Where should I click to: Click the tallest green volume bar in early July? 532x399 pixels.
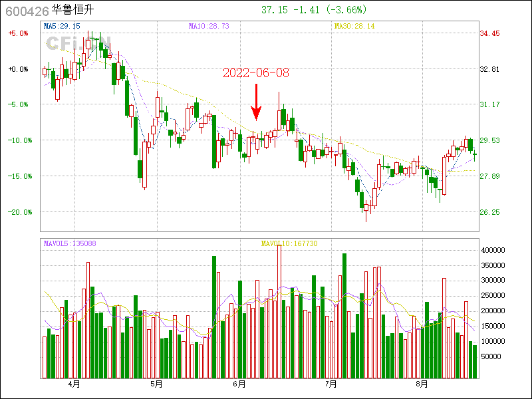pyautogui.click(x=344, y=316)
